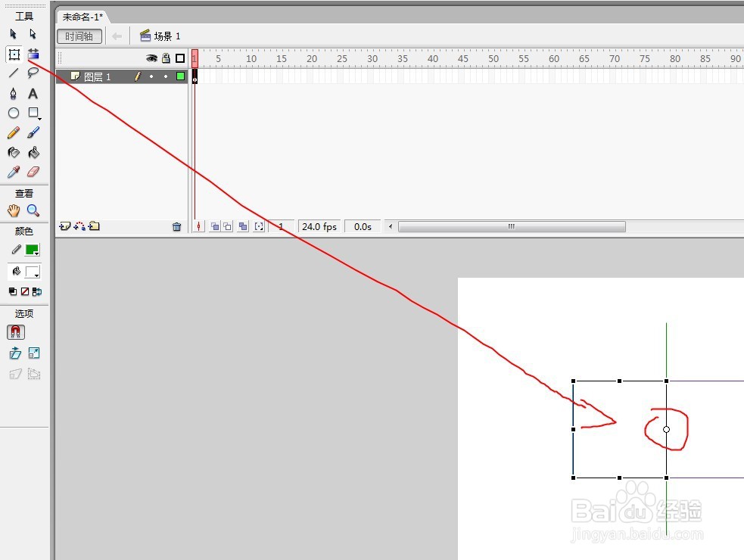Select the Lasso tool
Image resolution: width=744 pixels, height=560 pixels.
tap(33, 73)
